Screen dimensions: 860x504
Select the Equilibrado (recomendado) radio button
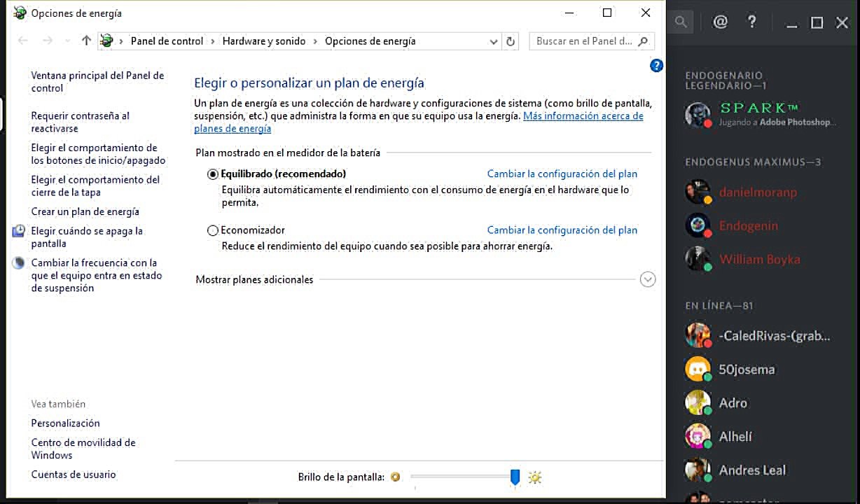tap(213, 174)
